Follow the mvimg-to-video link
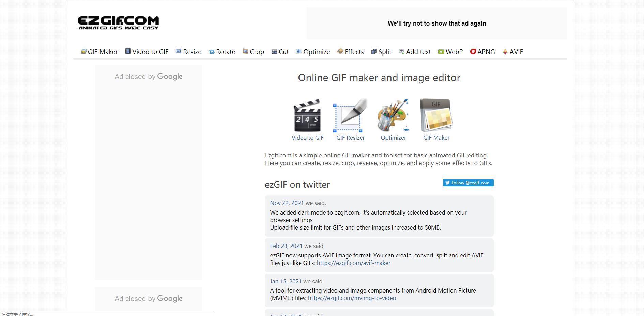Screen dimensions: 644x316 [352, 298]
